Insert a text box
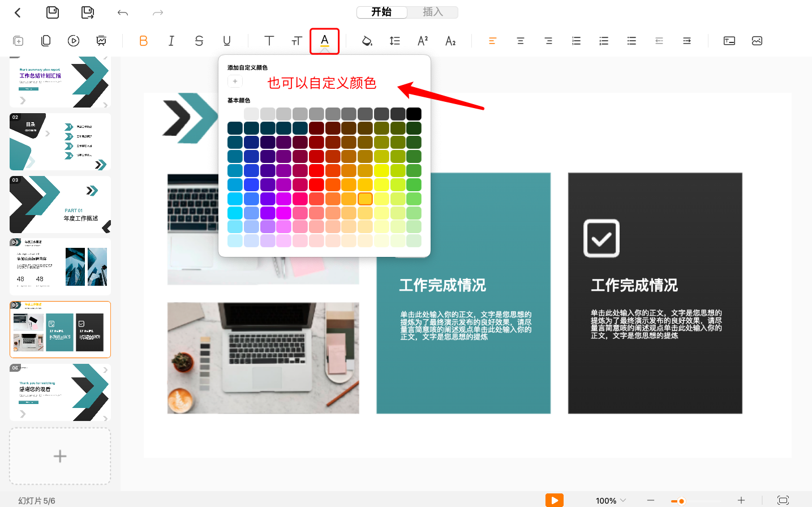The height and width of the screenshot is (507, 812). (x=729, y=41)
